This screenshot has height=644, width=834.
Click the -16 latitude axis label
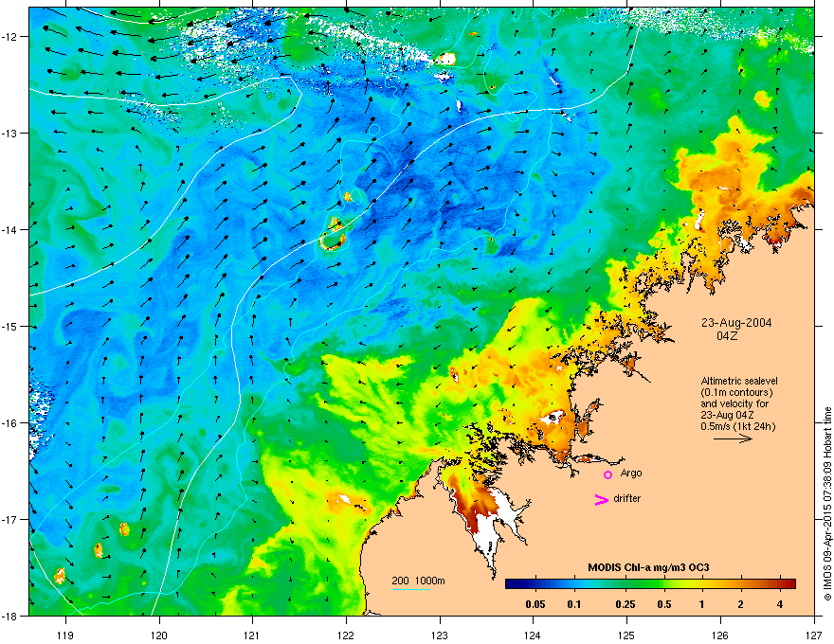[9, 423]
